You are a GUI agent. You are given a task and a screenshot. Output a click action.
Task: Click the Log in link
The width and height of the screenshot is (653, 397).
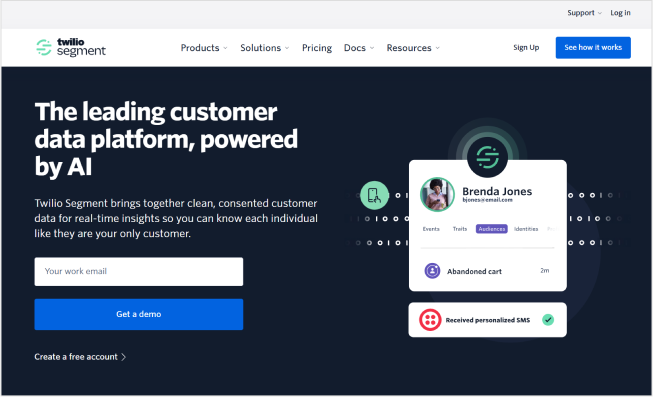pos(620,13)
